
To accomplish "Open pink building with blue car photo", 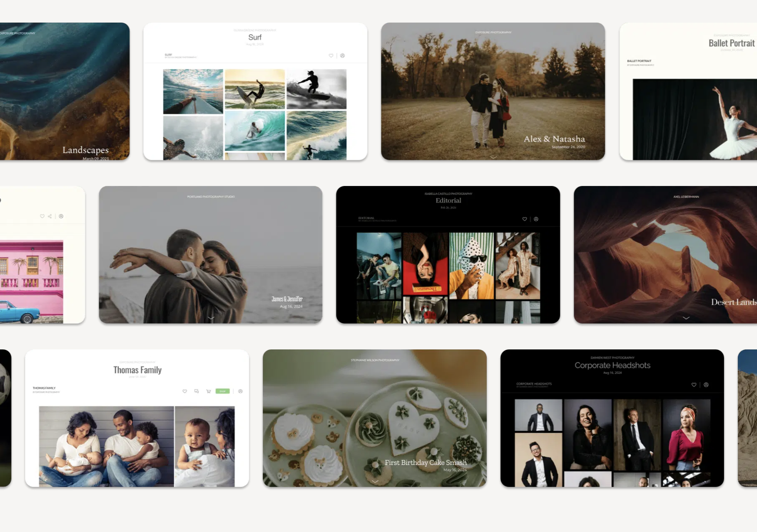I will pyautogui.click(x=31, y=282).
